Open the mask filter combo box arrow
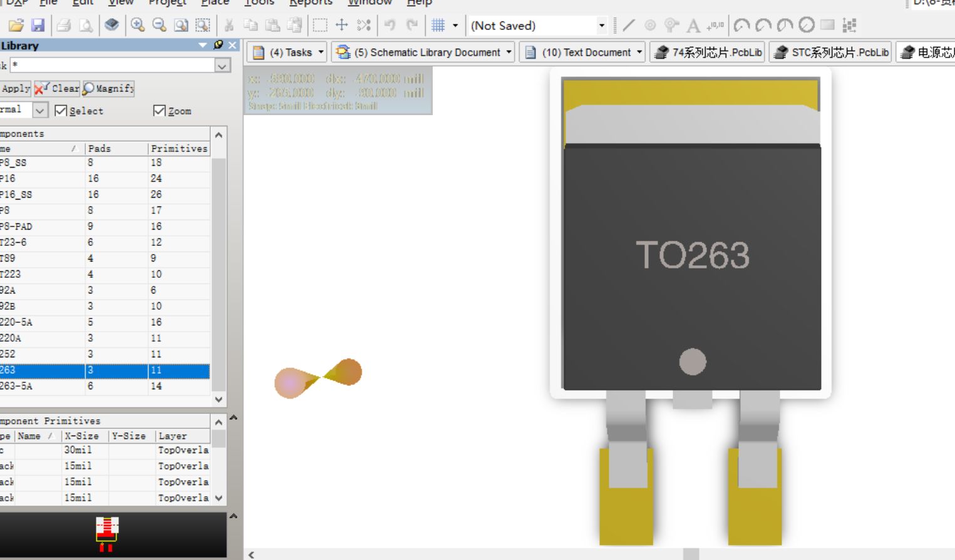 (222, 66)
